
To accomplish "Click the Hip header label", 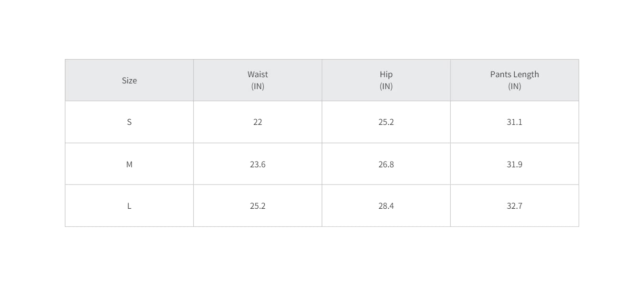I will (x=386, y=74).
